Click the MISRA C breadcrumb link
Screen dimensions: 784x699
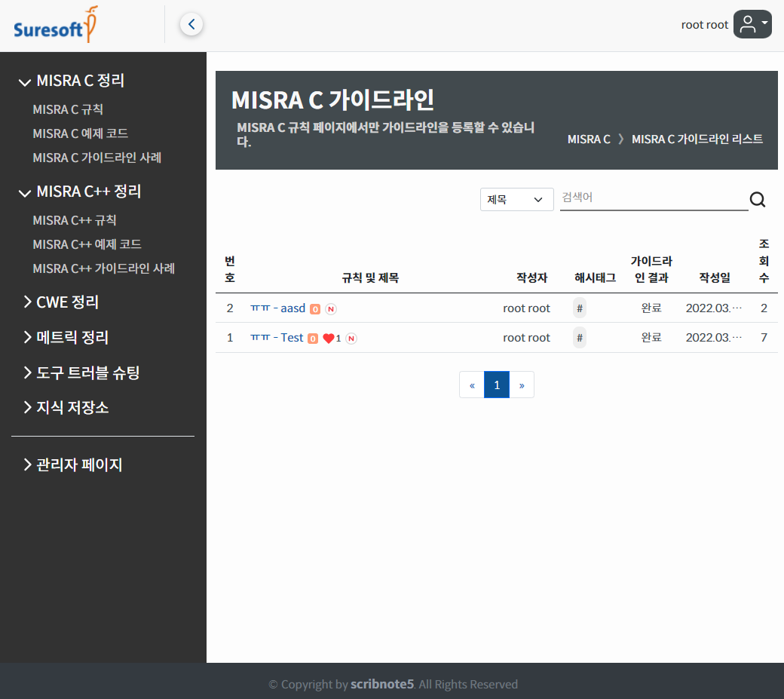[589, 139]
